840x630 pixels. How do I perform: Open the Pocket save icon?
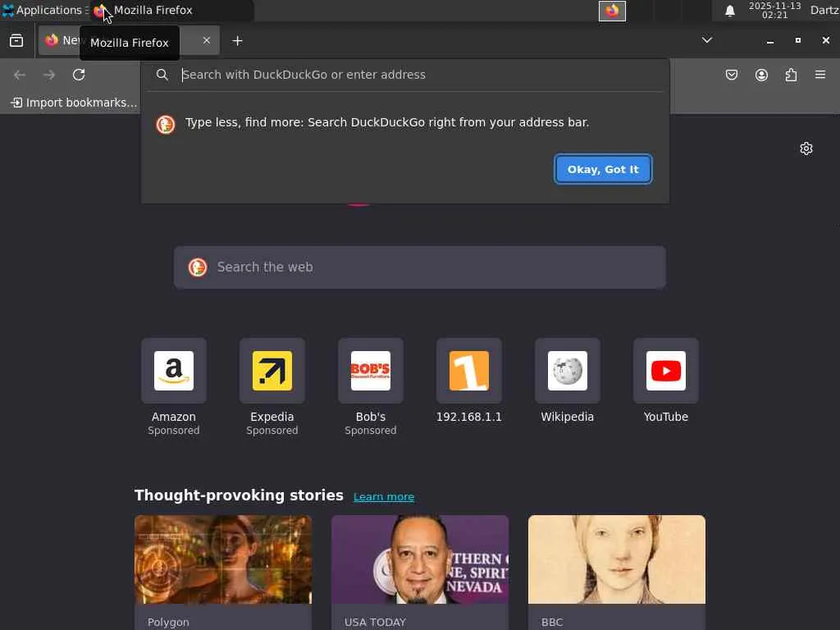point(731,75)
